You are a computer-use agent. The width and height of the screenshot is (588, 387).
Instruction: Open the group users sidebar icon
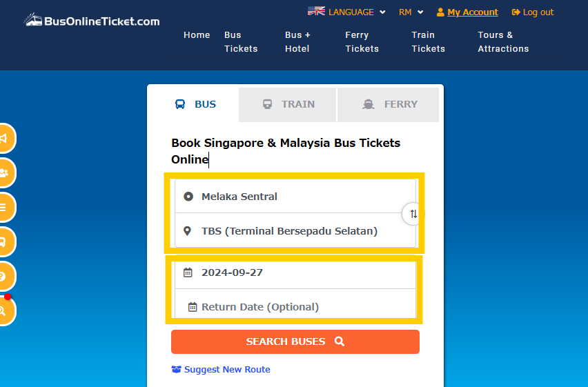[4, 172]
